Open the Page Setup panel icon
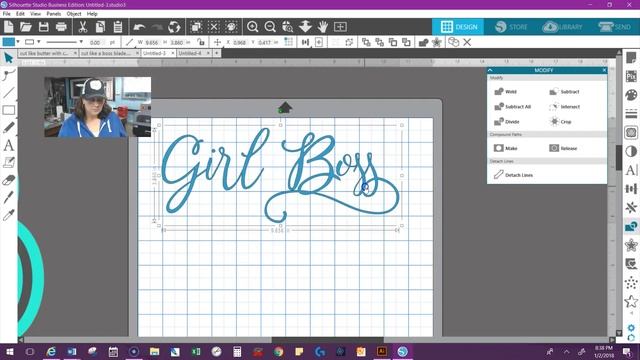The width and height of the screenshot is (640, 360). point(631,58)
